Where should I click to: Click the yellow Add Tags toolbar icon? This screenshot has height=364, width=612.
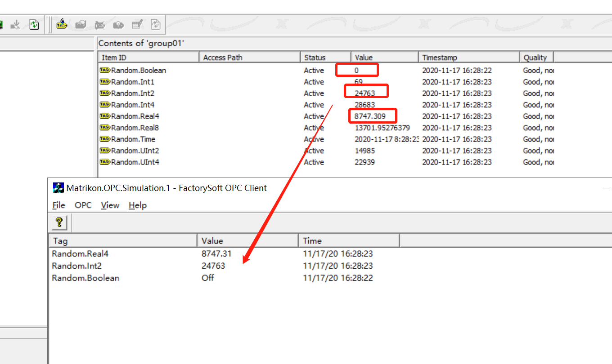[62, 25]
